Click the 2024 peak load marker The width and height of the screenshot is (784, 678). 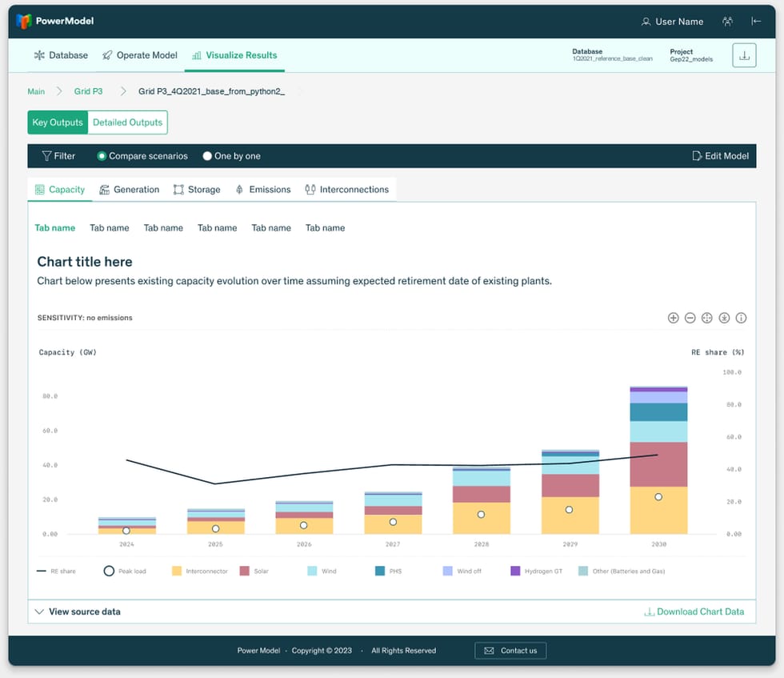tap(126, 531)
